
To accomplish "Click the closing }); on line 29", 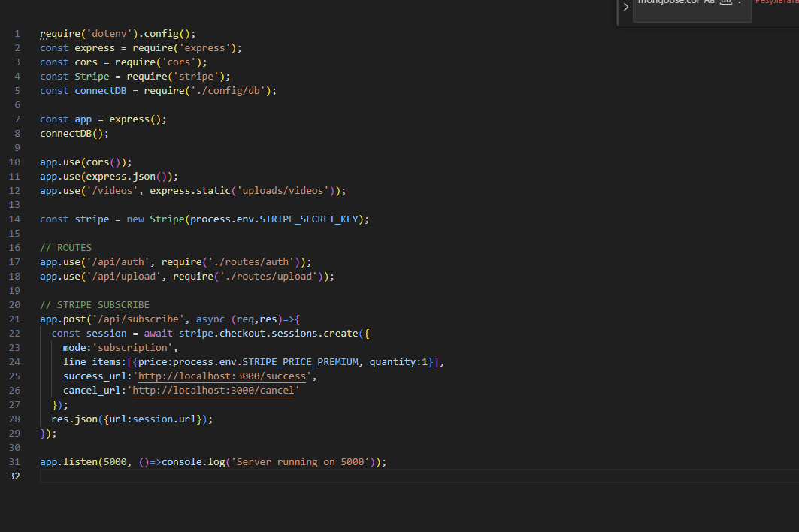I will point(48,433).
